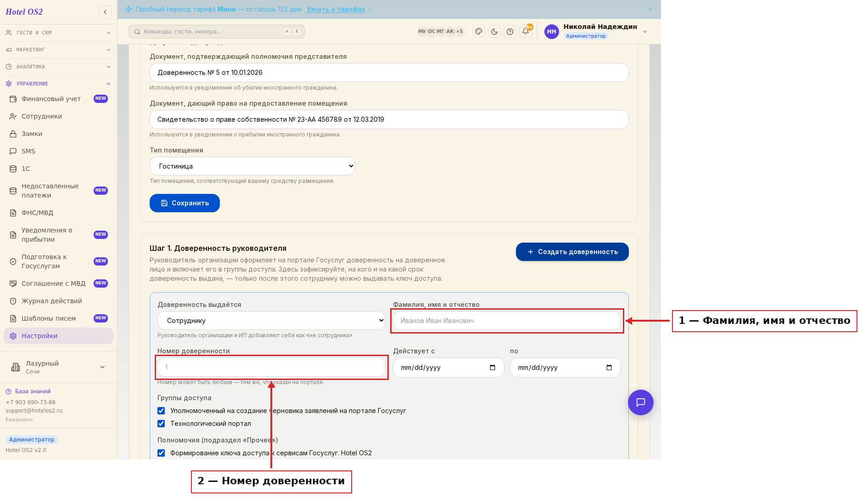The height and width of the screenshot is (504, 868).
Task: Open calendar picker for Действует с date
Action: click(493, 368)
